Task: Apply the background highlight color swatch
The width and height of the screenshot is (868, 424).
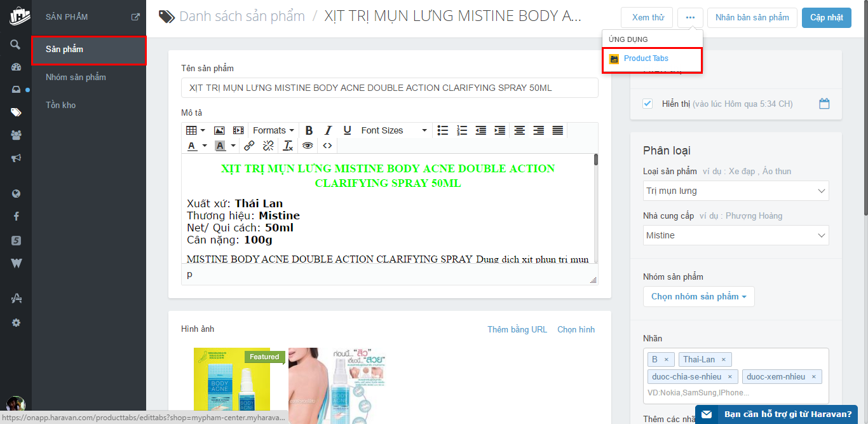Action: [x=220, y=146]
